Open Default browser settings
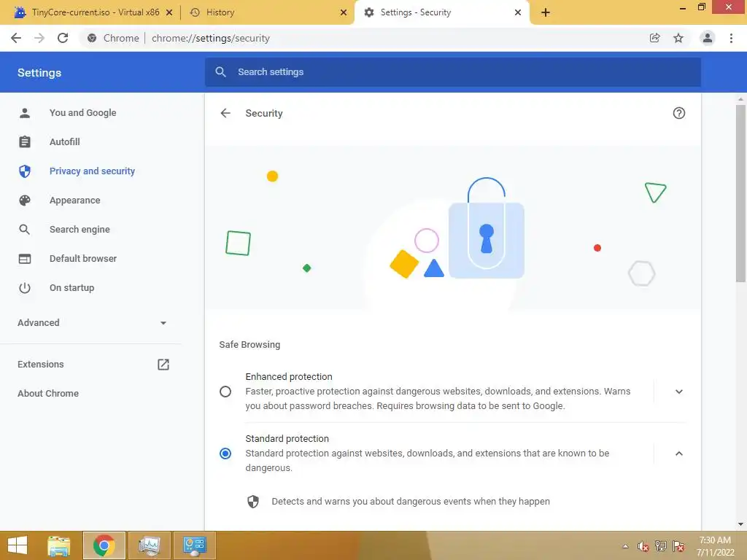Viewport: 747px width, 560px height. (83, 259)
